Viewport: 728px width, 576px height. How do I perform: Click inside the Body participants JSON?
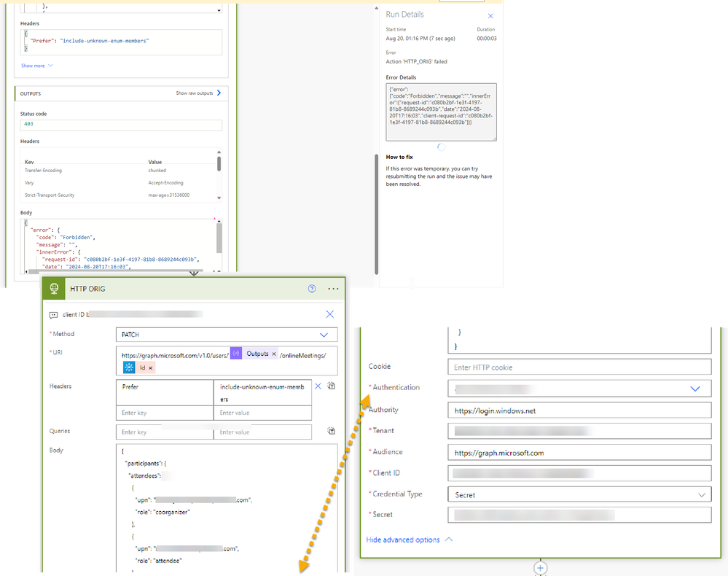coord(227,508)
